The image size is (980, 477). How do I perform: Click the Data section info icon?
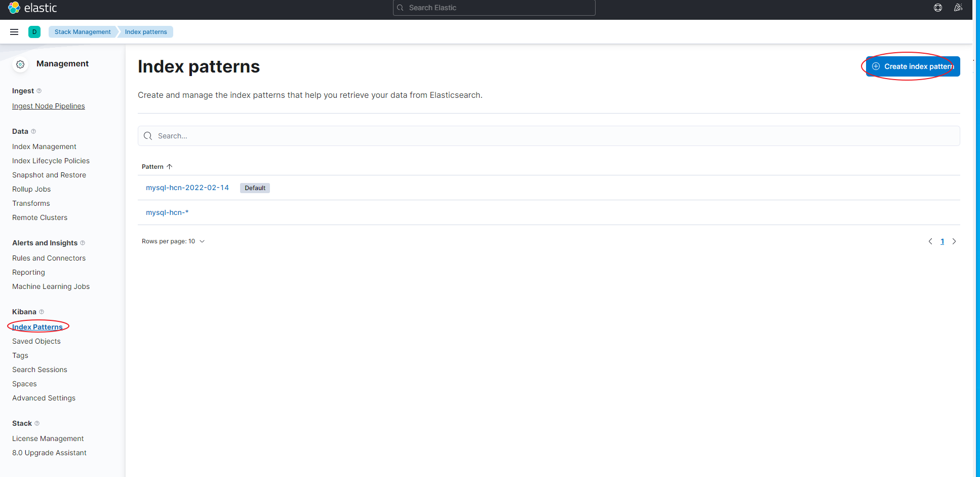point(33,131)
